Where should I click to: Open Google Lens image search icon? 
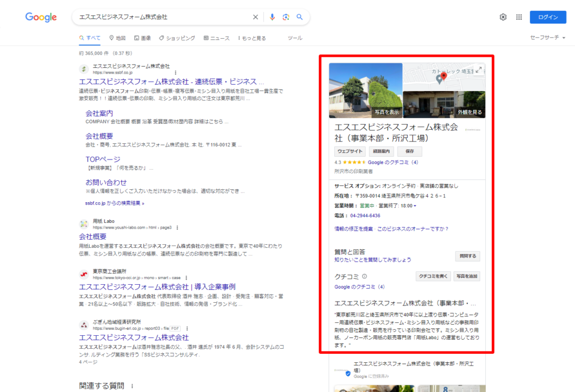click(286, 17)
